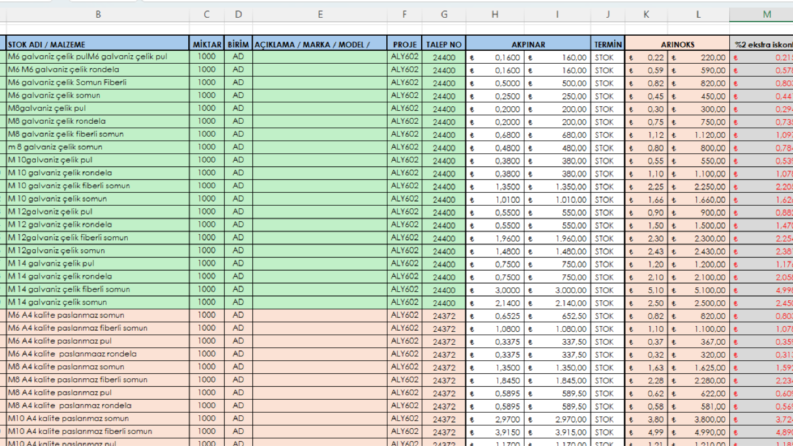Click the Arınoks total cell 1.660,00
Screen dimensions: 793x446
(x=698, y=199)
